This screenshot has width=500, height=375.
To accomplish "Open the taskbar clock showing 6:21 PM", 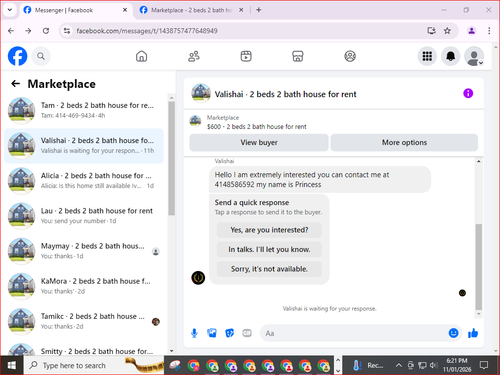I will [x=457, y=365].
